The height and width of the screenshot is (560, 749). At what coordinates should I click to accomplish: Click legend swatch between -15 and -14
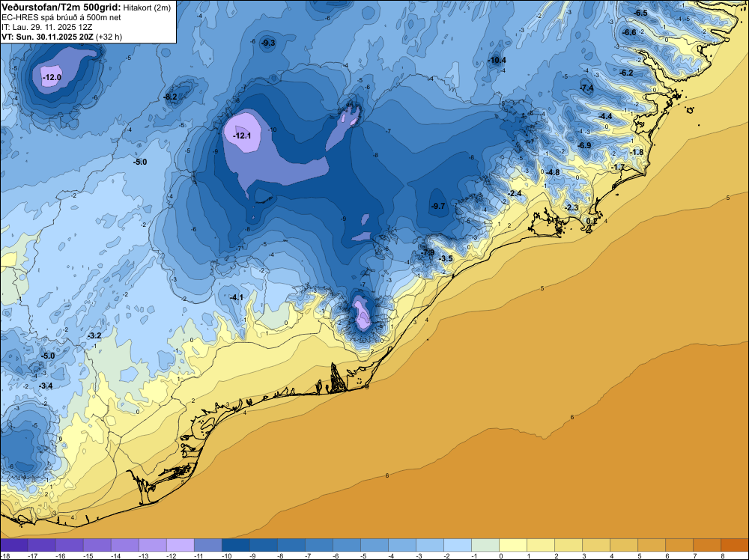click(x=97, y=545)
